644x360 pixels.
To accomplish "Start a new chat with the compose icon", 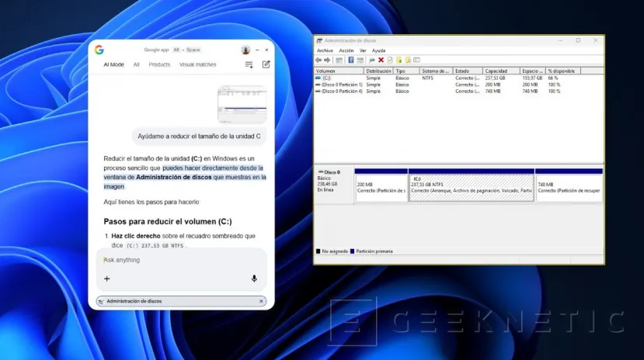I will click(266, 64).
